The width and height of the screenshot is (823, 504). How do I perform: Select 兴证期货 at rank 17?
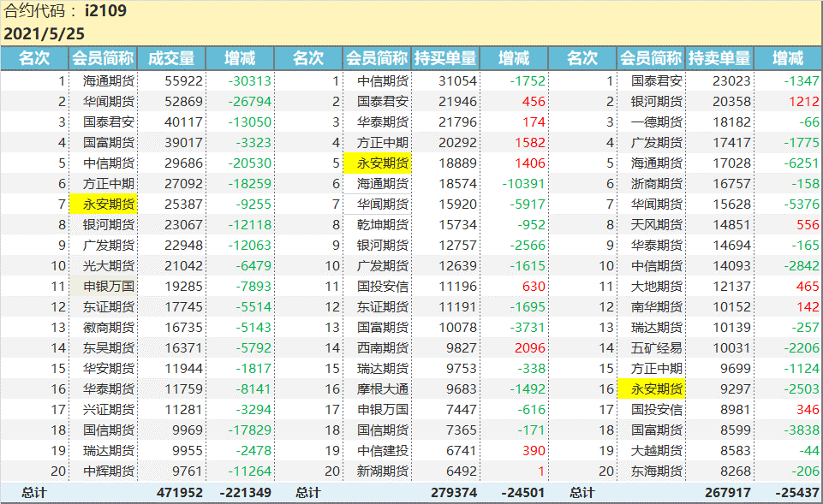coord(109,410)
